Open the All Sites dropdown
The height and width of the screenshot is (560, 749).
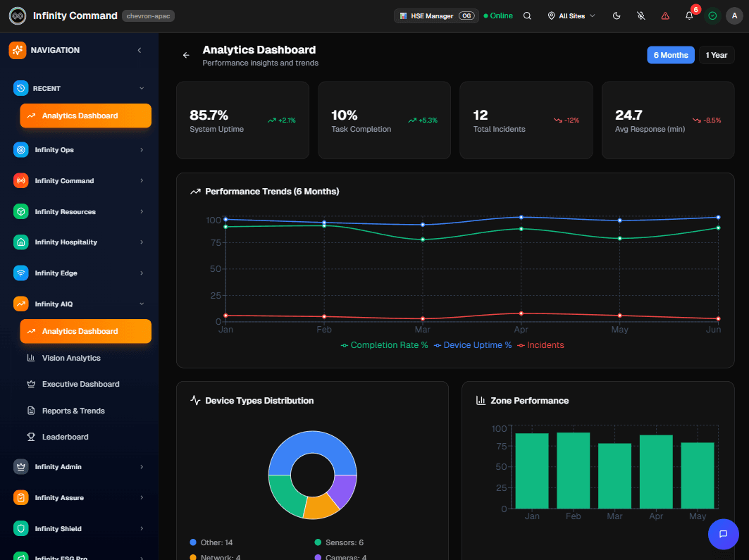[x=571, y=15]
